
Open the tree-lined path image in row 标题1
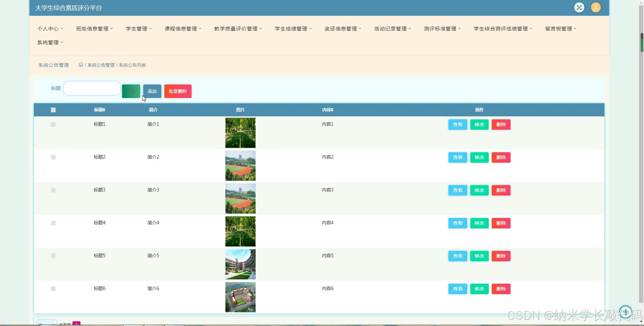pyautogui.click(x=240, y=133)
